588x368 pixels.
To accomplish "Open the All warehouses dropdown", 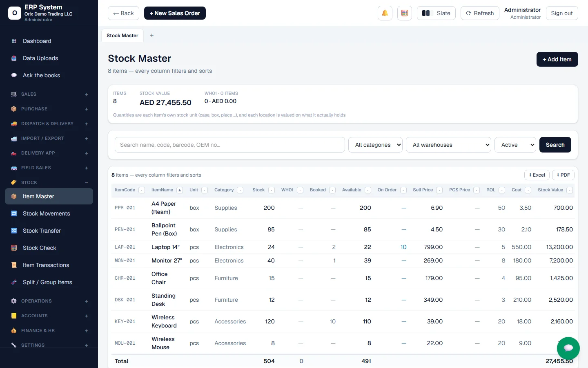I will click(x=448, y=145).
